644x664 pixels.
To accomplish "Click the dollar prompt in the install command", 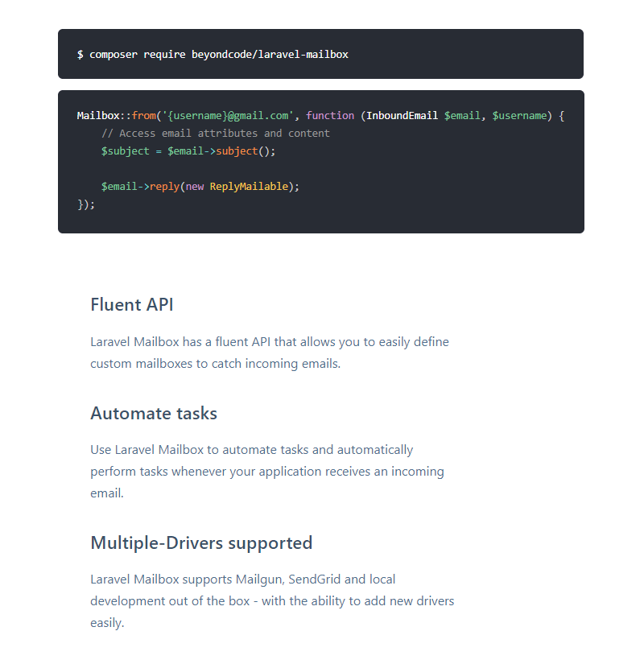I will 80,55.
